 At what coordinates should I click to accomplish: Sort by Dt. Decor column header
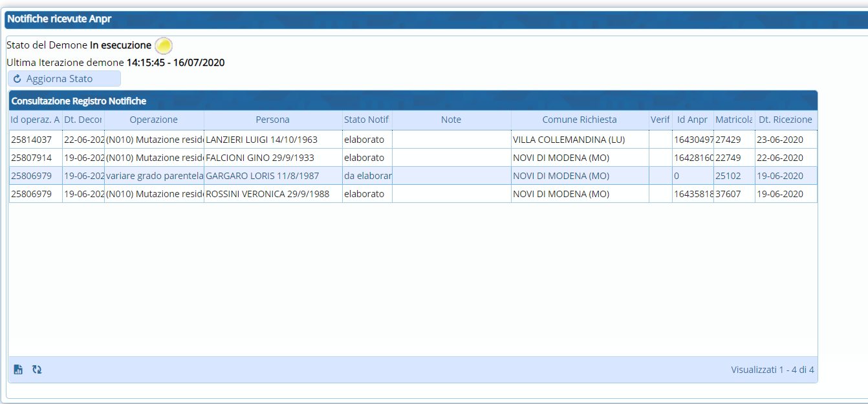coord(83,120)
